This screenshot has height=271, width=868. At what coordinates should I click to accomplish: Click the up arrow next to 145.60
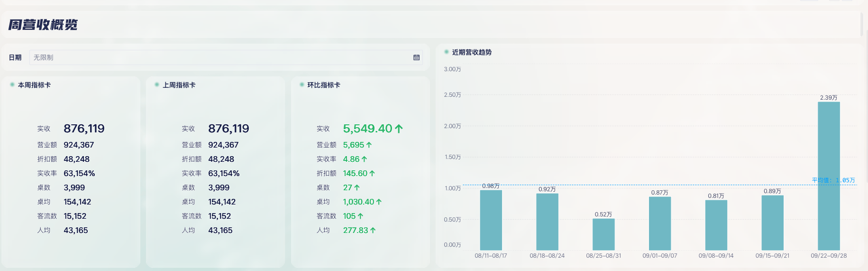[x=372, y=173]
